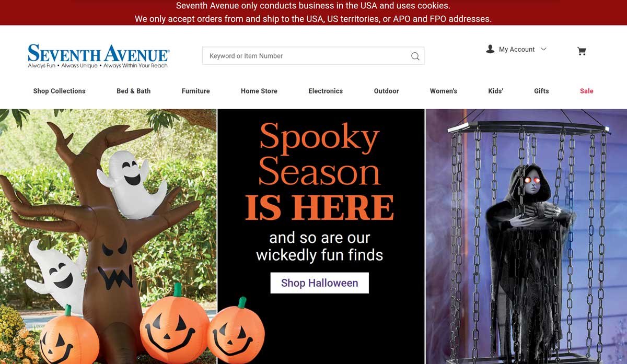
Task: Click the Seventh Avenue logo
Action: [99, 56]
